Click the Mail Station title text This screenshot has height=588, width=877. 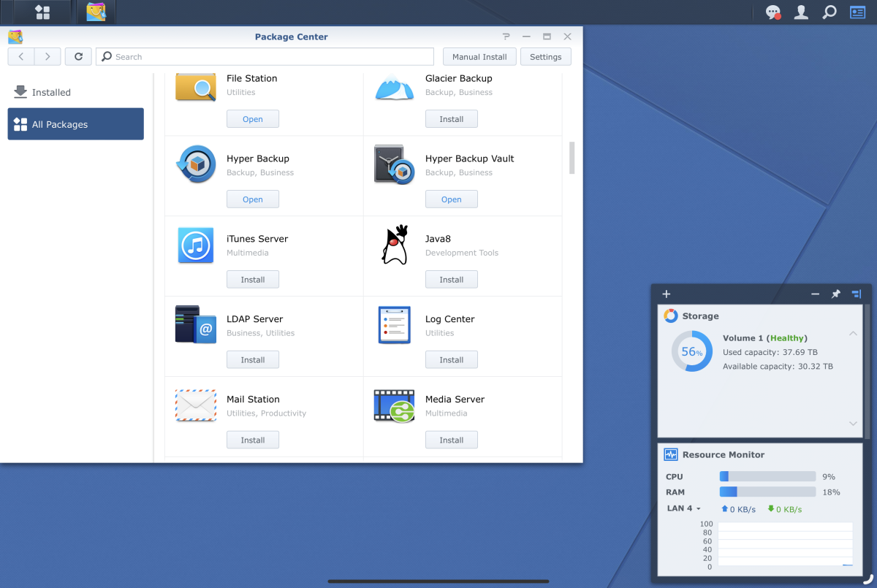click(x=253, y=400)
